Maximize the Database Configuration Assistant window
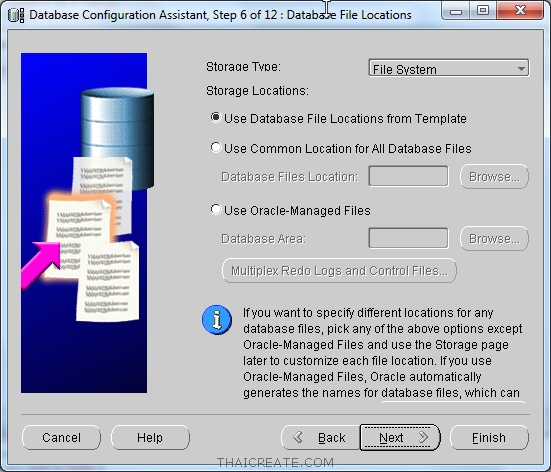Image resolution: width=551 pixels, height=472 pixels. coord(483,11)
